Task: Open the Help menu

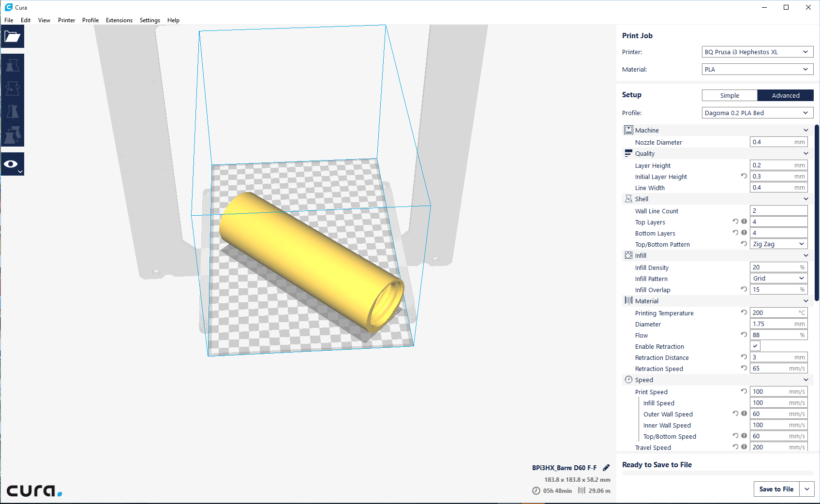Action: click(x=173, y=20)
